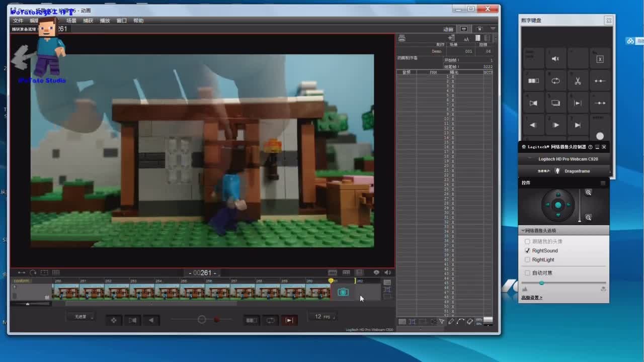Click the red step-to-live playback button

(x=289, y=320)
